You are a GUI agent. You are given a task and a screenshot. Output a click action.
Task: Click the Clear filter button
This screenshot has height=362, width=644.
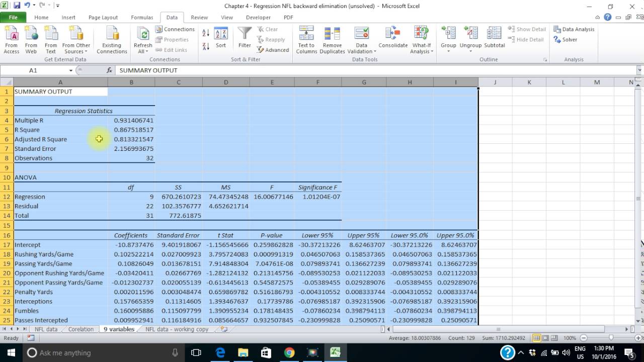point(267,29)
